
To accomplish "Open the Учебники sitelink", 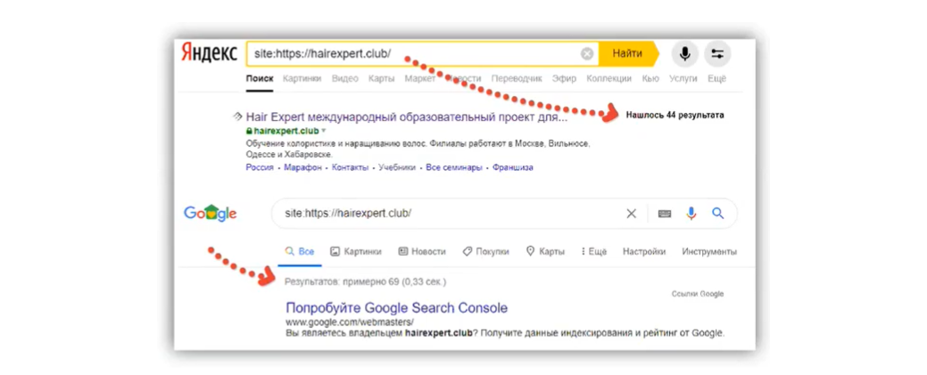I will 397,167.
